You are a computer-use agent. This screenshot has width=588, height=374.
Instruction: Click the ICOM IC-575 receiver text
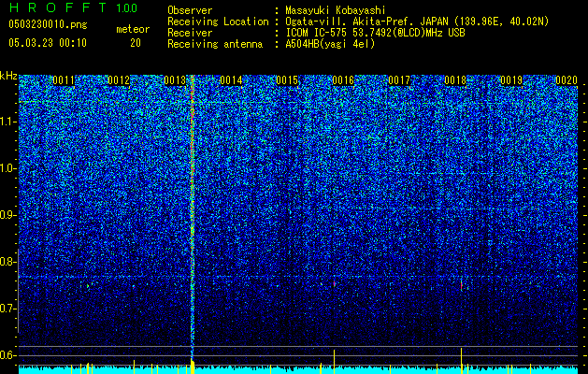pyautogui.click(x=375, y=33)
